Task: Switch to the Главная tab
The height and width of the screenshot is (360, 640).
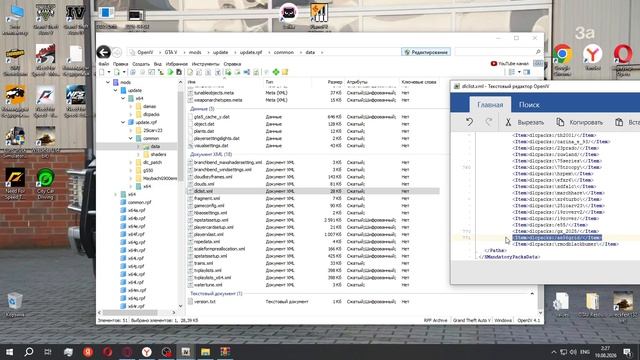Action: point(490,105)
